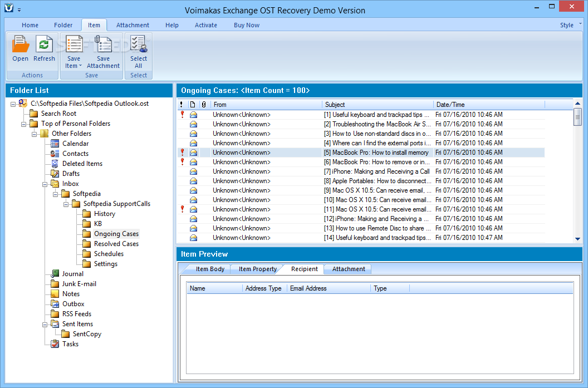
Task: Click importance flag of message [11]
Action: [x=182, y=209]
